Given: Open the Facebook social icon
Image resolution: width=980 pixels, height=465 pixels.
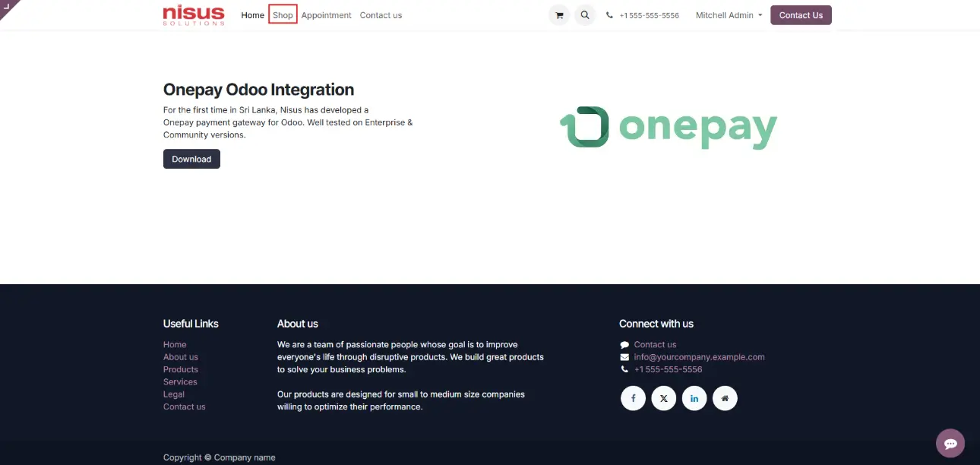Looking at the screenshot, I should click(x=634, y=398).
